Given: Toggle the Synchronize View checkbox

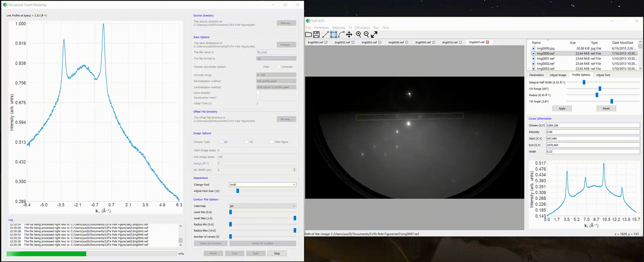Looking at the screenshot, I should pyautogui.click(x=258, y=98).
